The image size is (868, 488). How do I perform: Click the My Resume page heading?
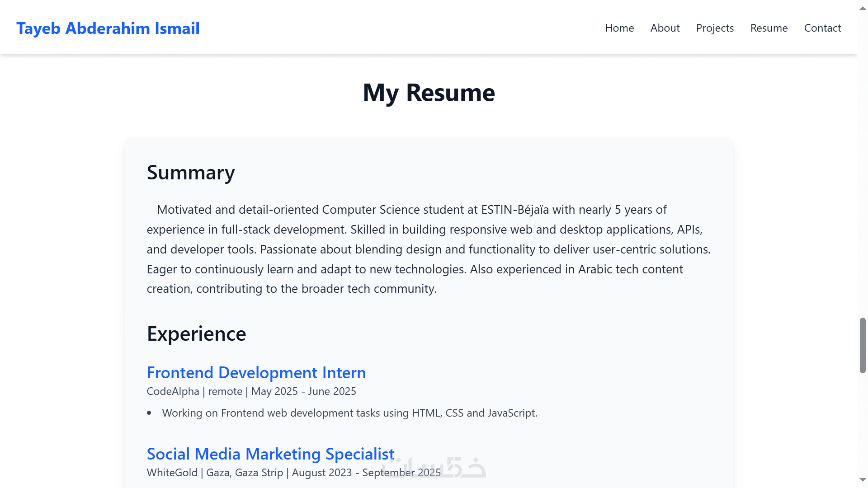click(429, 93)
